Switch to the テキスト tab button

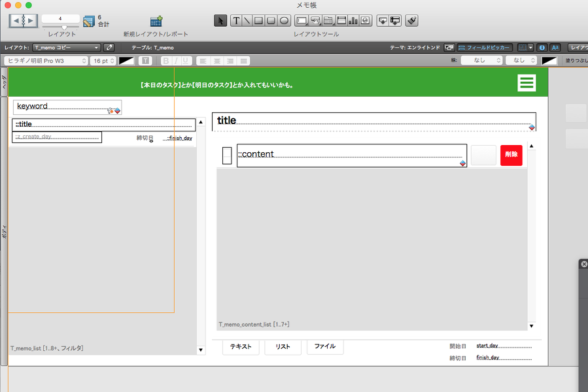[x=241, y=347]
